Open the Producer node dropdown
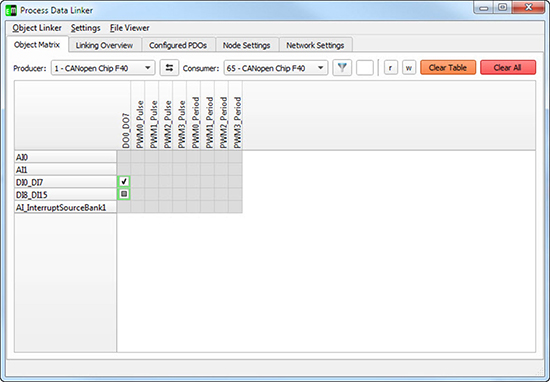Viewport: 550px width, 382px height. click(x=103, y=68)
